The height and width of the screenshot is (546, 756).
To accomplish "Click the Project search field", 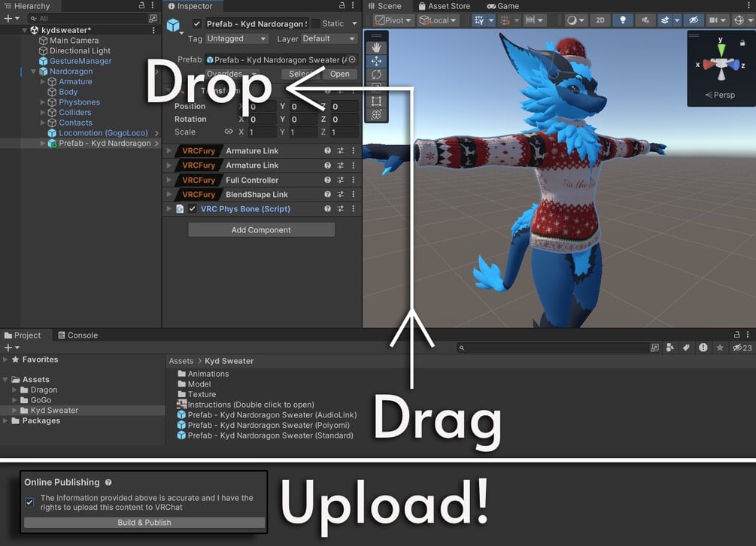I will 553,347.
